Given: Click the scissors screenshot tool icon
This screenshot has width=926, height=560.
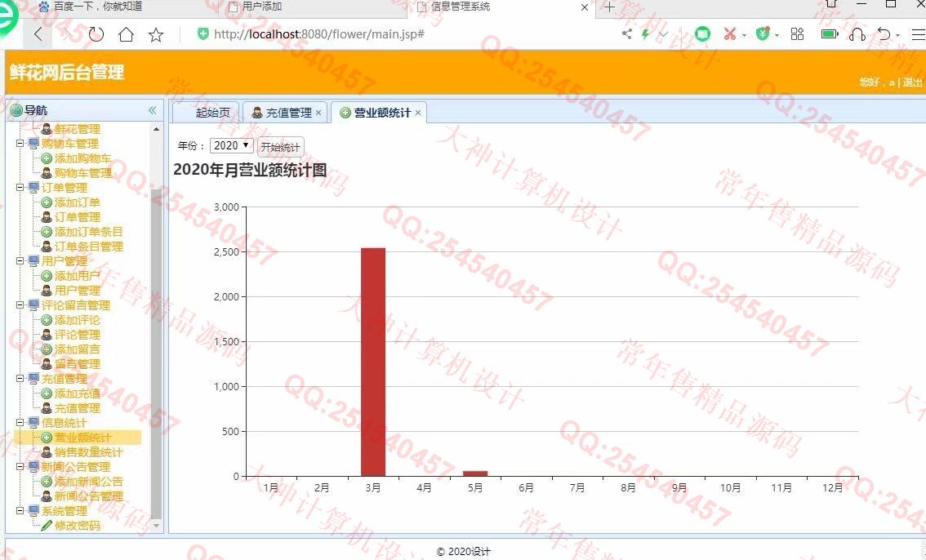Looking at the screenshot, I should click(x=730, y=33).
